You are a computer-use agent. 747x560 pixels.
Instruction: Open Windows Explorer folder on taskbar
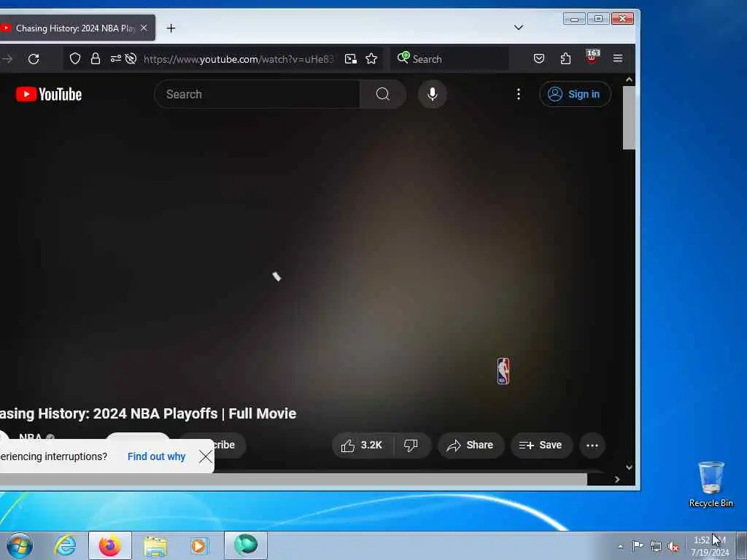click(155, 547)
